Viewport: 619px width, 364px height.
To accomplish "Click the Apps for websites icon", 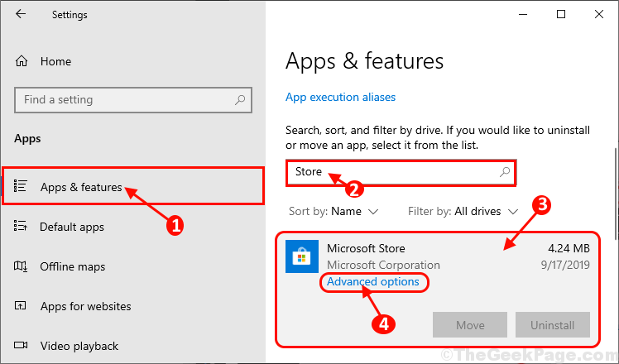I will pos(20,305).
